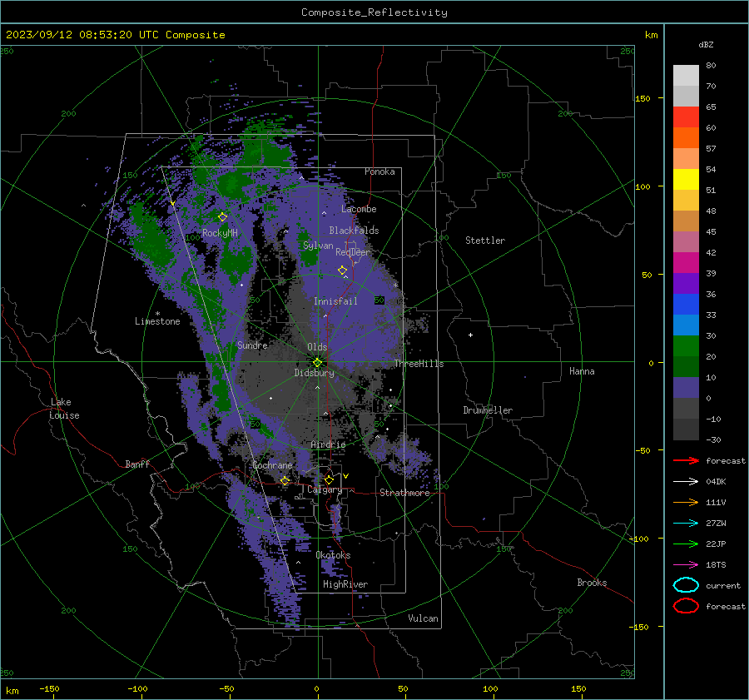Screen dimensions: 749x700
Task: Click the Calgary city label
Action: [325, 489]
